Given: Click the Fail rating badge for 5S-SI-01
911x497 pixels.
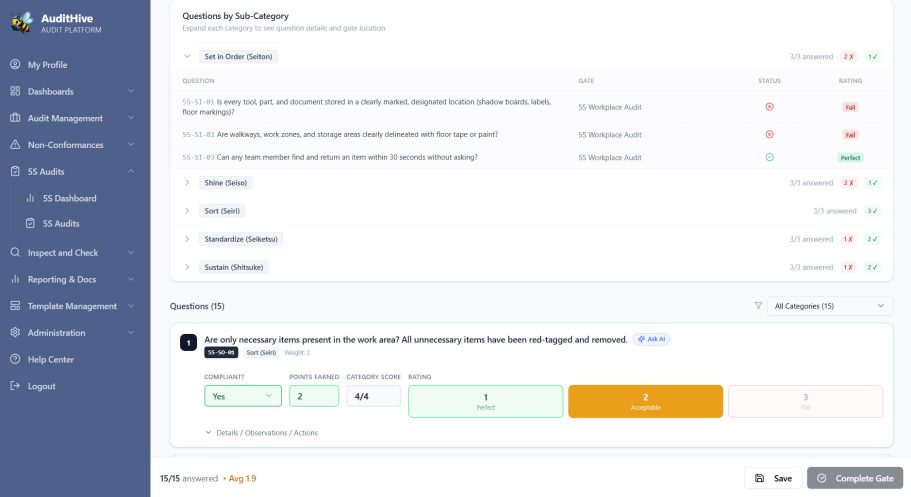Looking at the screenshot, I should point(850,107).
